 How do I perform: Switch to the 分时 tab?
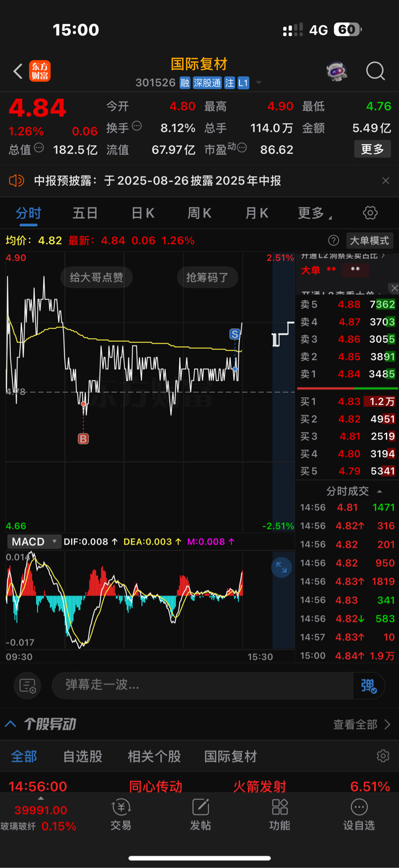coord(29,213)
